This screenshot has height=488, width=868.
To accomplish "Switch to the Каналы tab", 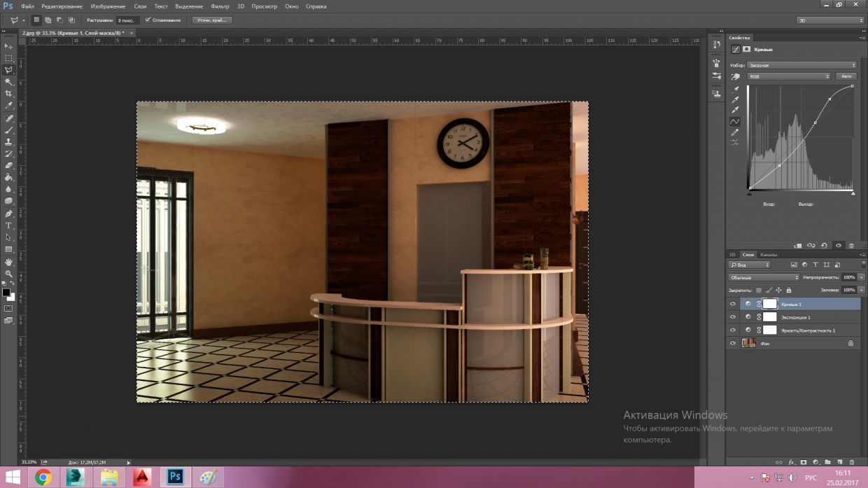I will tap(769, 255).
